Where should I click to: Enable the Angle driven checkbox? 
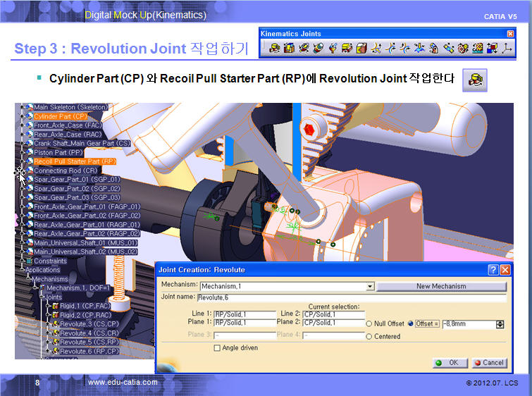click(217, 347)
